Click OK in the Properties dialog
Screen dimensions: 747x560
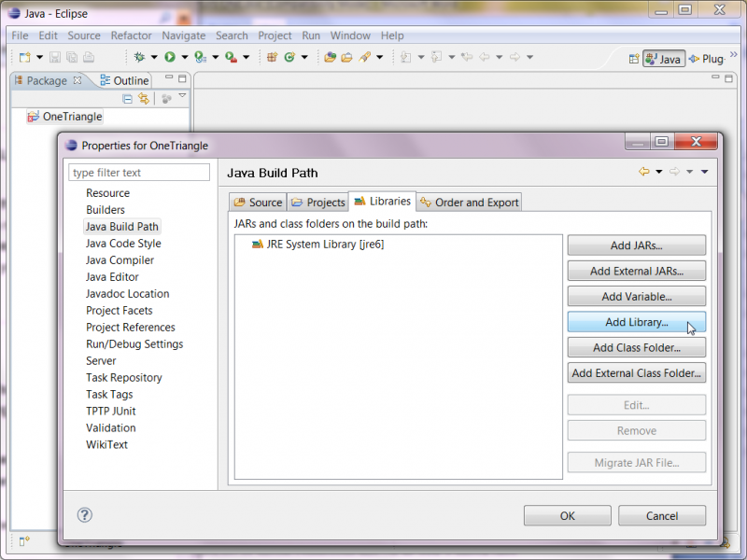(x=568, y=516)
